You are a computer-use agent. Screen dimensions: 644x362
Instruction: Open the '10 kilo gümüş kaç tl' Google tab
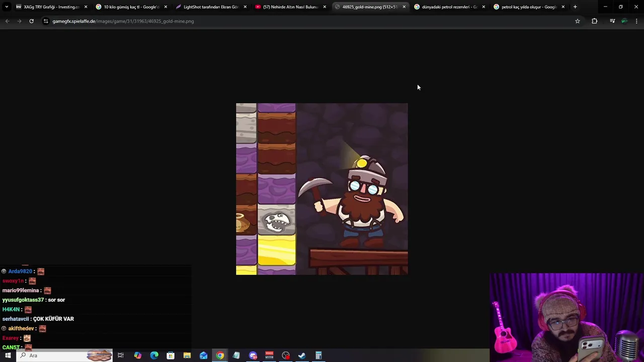[131, 7]
